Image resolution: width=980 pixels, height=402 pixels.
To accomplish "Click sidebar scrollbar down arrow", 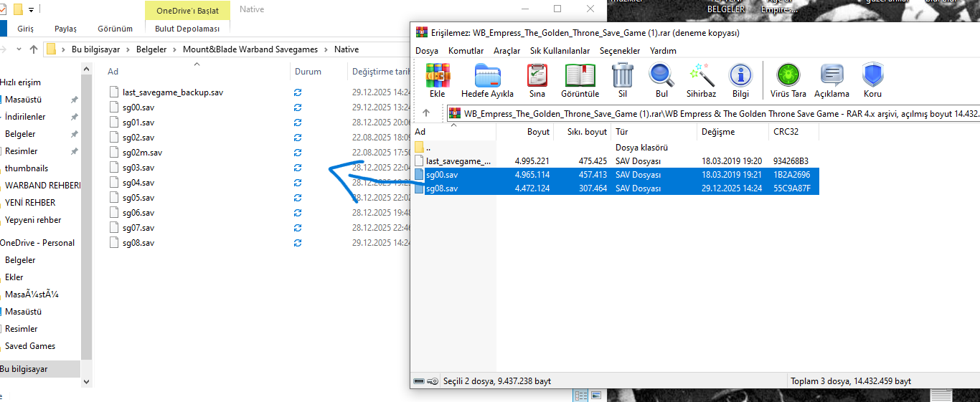I will pyautogui.click(x=87, y=381).
